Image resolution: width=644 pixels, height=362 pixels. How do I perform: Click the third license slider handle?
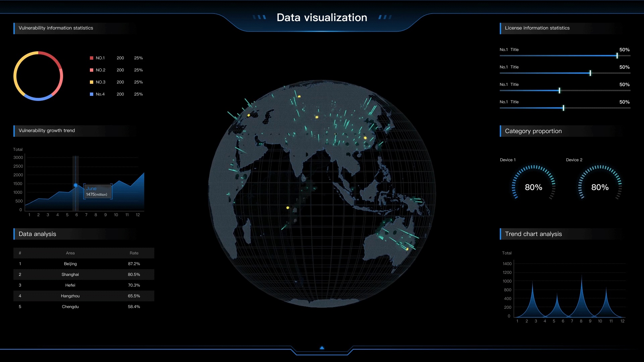(x=559, y=90)
